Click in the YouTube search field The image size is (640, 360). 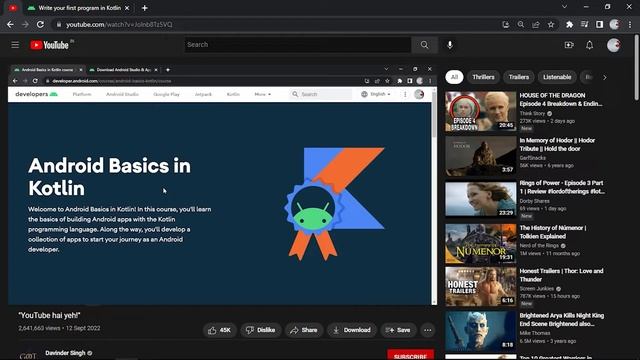click(x=298, y=44)
